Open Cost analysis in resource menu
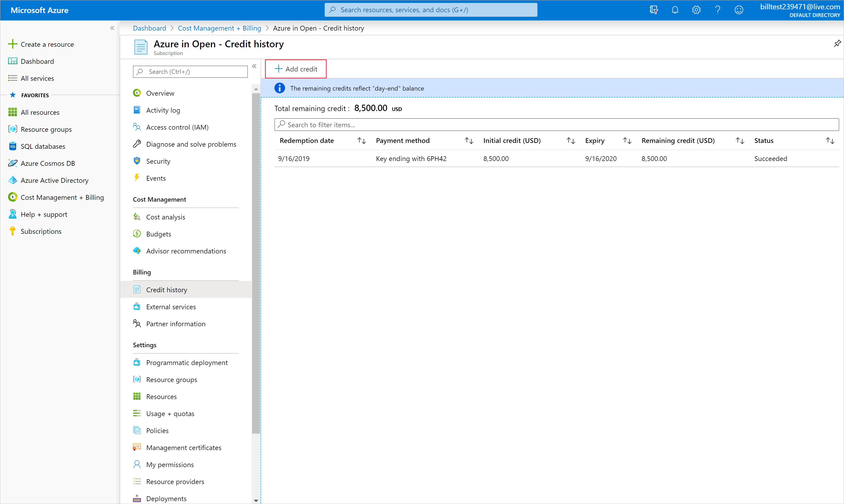 [x=166, y=217]
